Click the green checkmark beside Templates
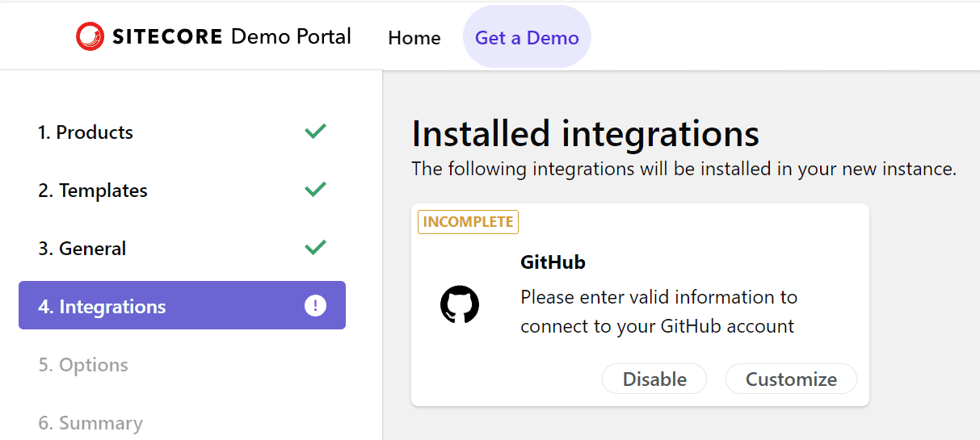Viewport: 980px width, 440px height. 315,190
